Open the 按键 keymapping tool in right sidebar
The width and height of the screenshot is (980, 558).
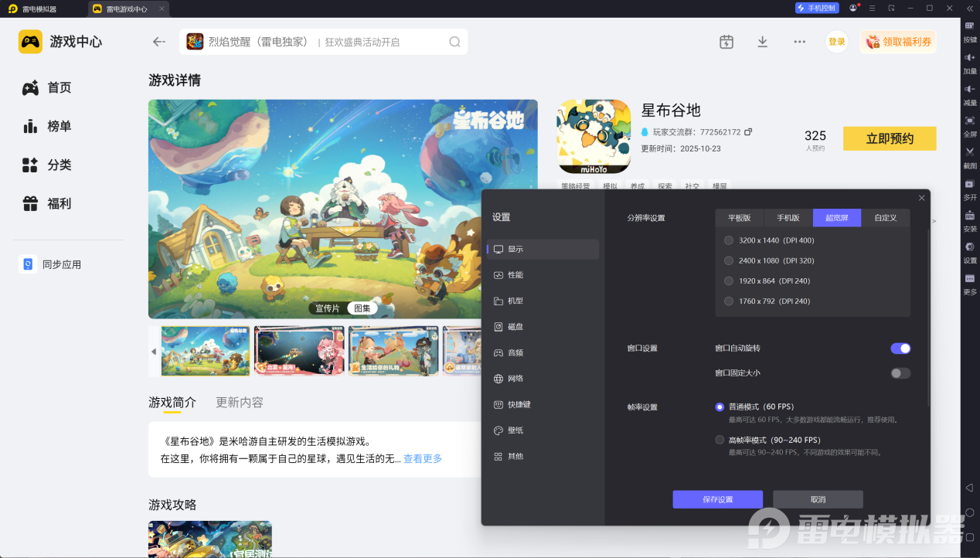969,30
